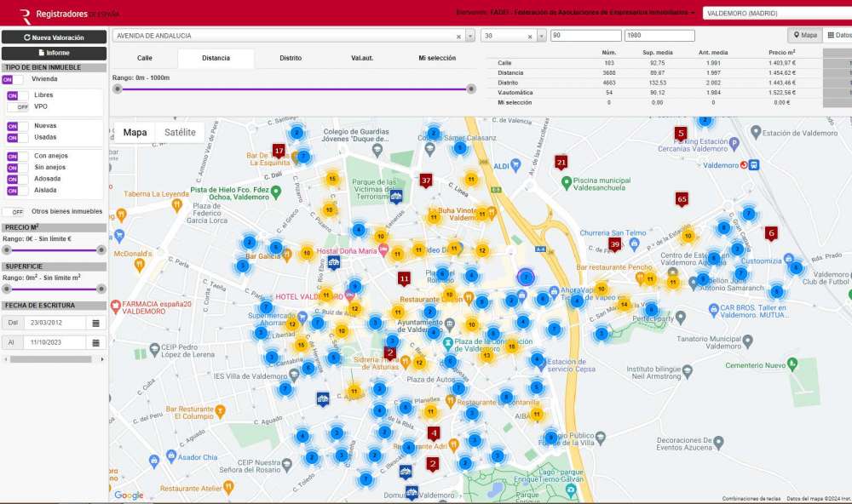The image size is (852, 504).
Task: Click the Cementerio Nuevo green pin
Action: pyautogui.click(x=792, y=364)
